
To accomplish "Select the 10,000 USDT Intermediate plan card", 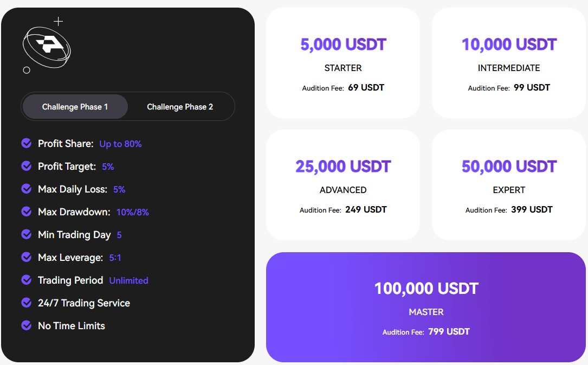I will coord(509,63).
